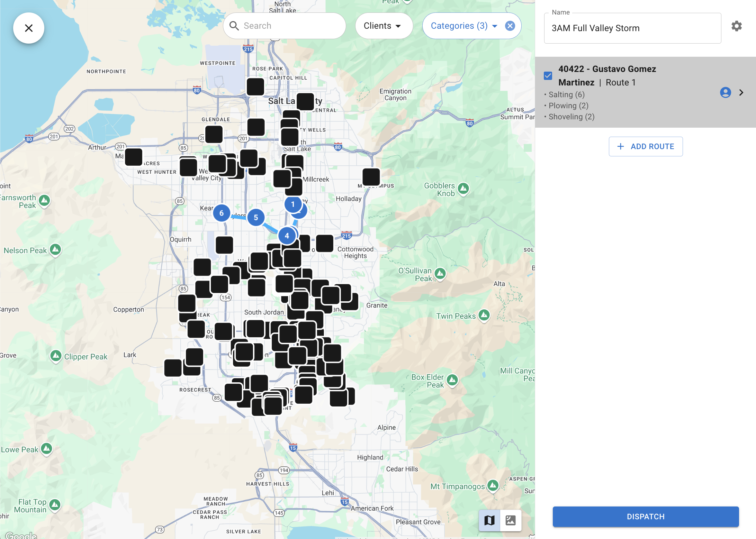Viewport: 756px width, 539px height.
Task: Select route stop marker 5
Action: tap(256, 217)
